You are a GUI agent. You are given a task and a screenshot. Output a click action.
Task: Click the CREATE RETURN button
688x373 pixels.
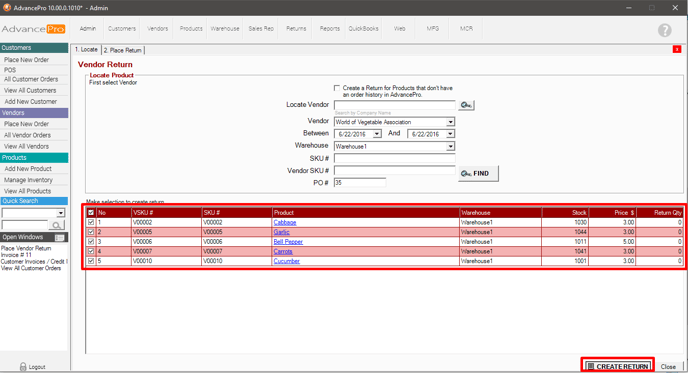[x=618, y=366]
